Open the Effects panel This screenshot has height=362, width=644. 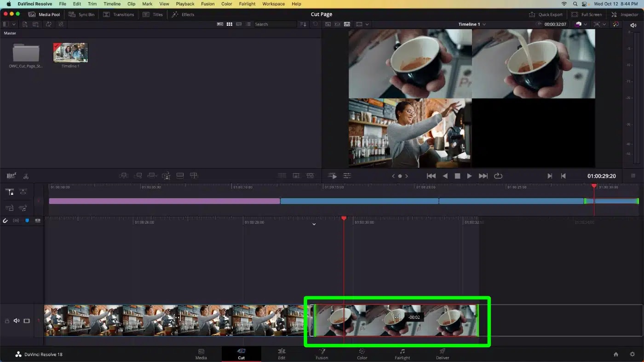point(183,14)
